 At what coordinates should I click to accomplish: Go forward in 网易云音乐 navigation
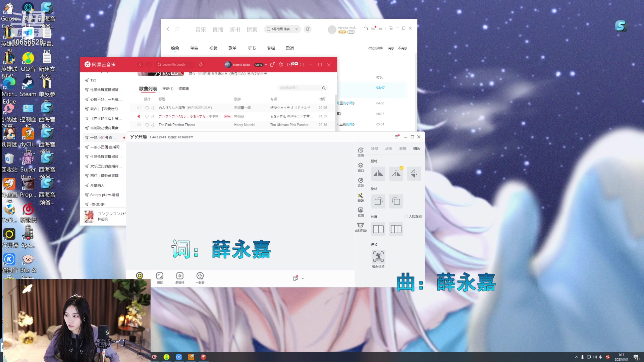point(149,65)
